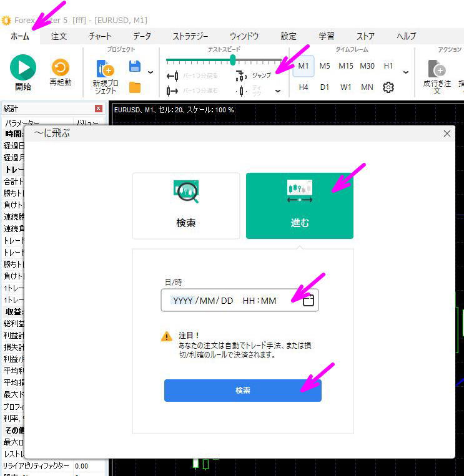
Task: Expand the project section dropdown arrow
Action: [150, 72]
